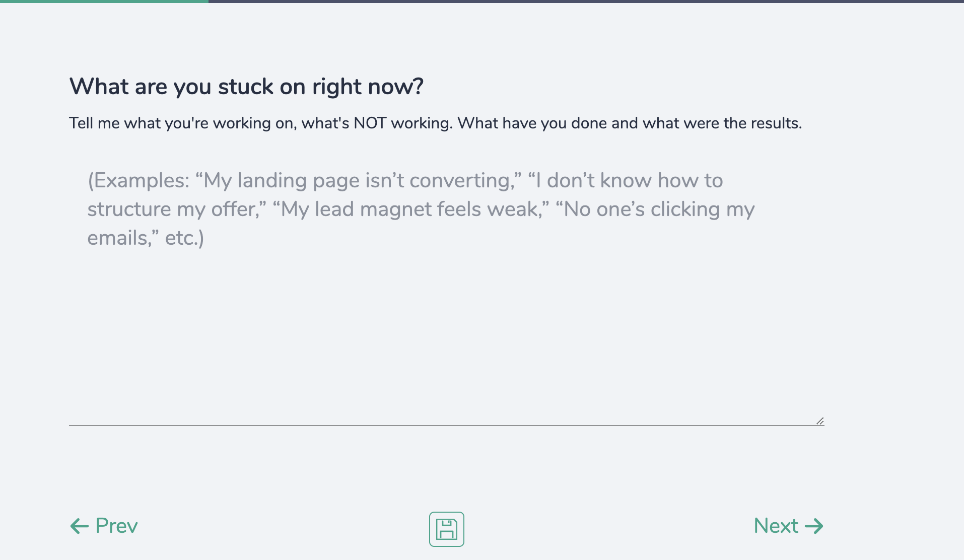Screen dimensions: 964x560
Task: Click the dark unfilled portion of progress bar
Action: [x=584, y=2]
